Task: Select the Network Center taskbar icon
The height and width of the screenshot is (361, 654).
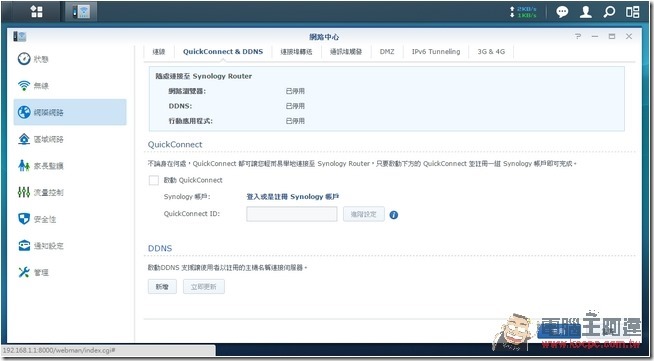Action: coord(81,12)
